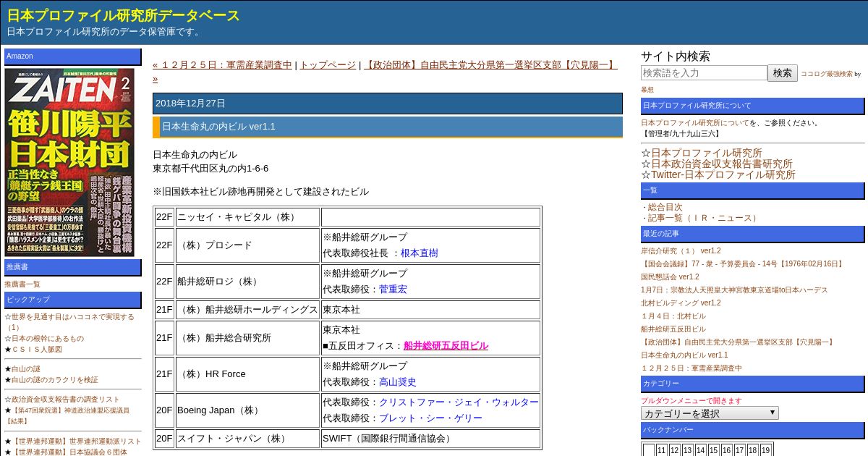Image resolution: width=868 pixels, height=456 pixels.
Task: Open 記事一覧（ＩＲ・ニュース） link
Action: point(704,217)
